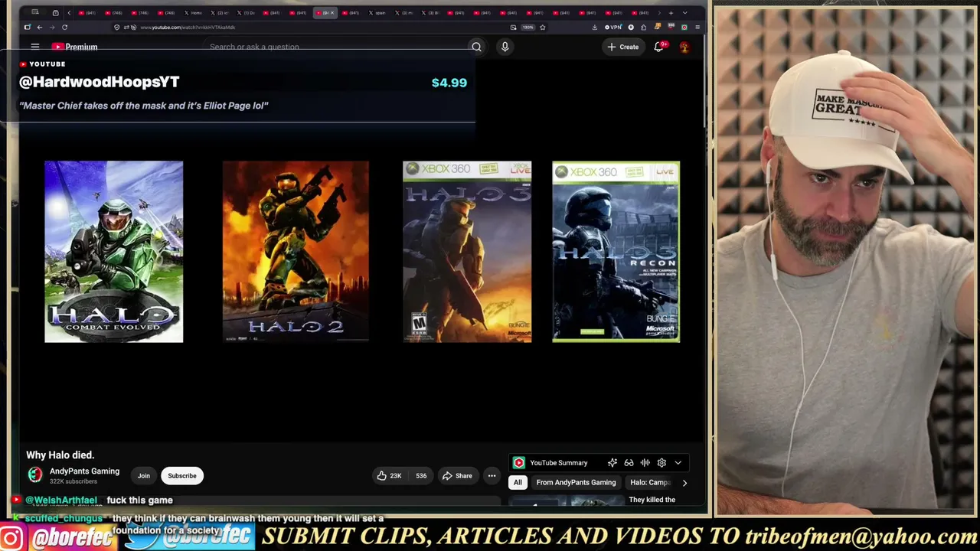The width and height of the screenshot is (980, 551).
Task: Open the AndyPants Gaming channel name
Action: (84, 471)
